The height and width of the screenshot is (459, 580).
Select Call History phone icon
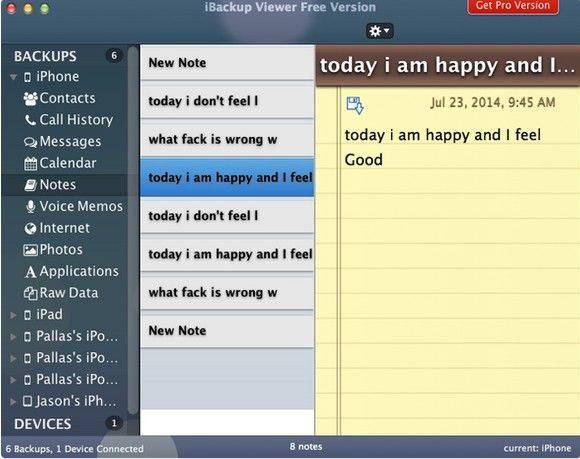(x=30, y=120)
